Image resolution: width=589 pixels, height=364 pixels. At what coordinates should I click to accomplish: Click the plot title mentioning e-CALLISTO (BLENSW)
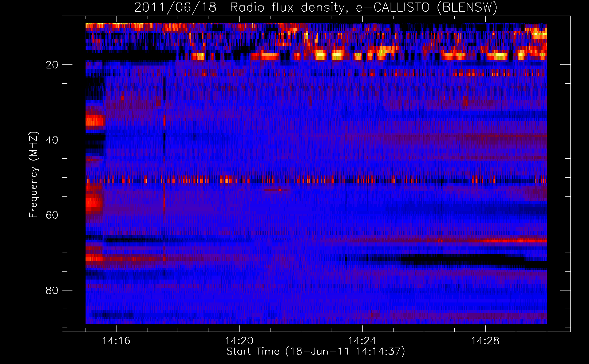(316, 8)
